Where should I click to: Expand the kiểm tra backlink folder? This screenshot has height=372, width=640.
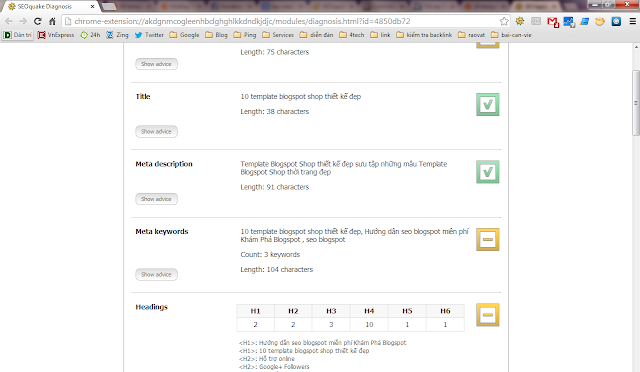click(x=424, y=35)
